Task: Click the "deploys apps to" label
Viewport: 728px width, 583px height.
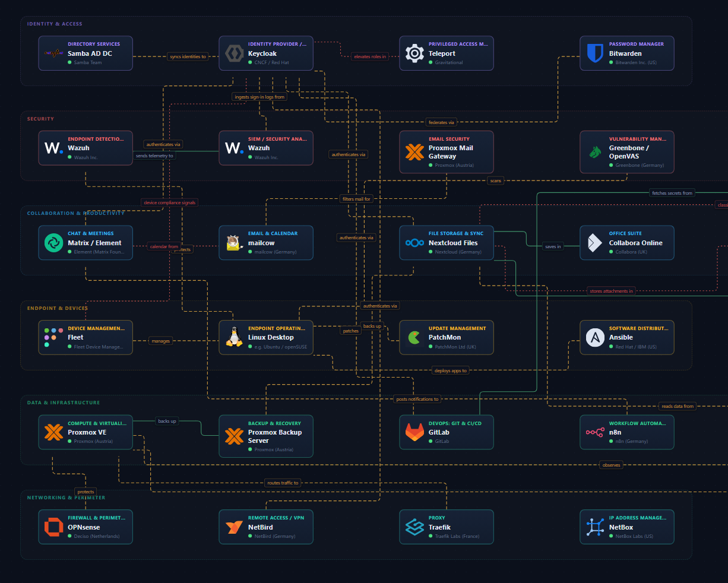Action: tap(451, 370)
